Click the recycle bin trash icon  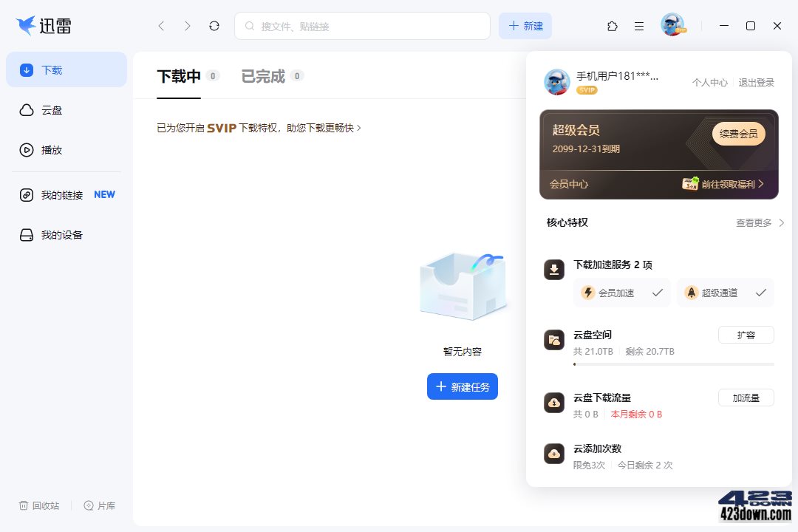coord(24,505)
